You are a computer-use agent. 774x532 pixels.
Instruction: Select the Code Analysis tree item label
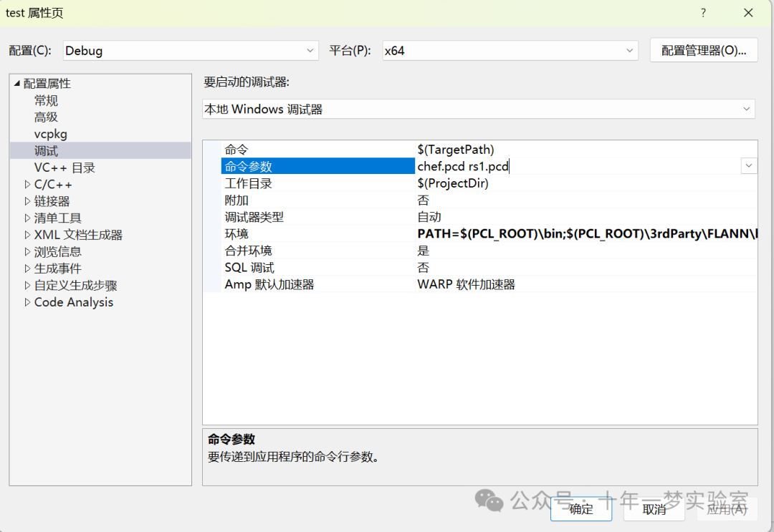tap(74, 302)
